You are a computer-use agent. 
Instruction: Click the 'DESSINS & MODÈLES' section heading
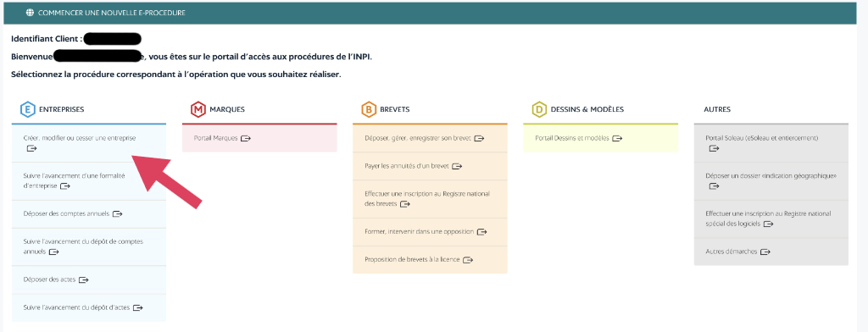point(587,109)
